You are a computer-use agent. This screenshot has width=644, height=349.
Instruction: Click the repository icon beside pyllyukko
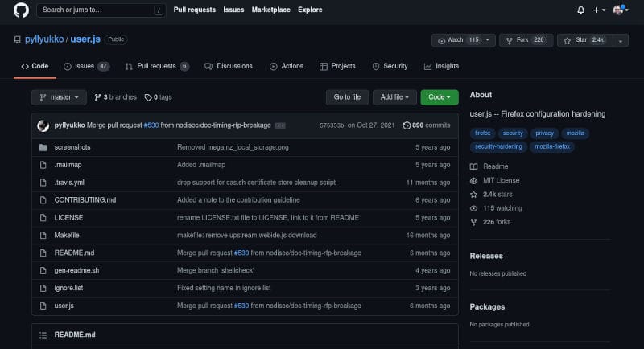[x=17, y=39]
